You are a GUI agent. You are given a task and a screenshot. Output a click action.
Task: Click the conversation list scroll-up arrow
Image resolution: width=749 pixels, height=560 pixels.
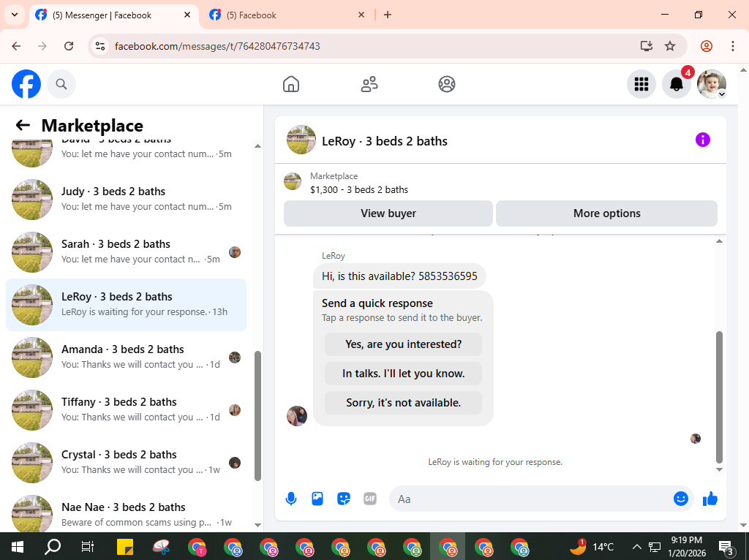point(258,146)
